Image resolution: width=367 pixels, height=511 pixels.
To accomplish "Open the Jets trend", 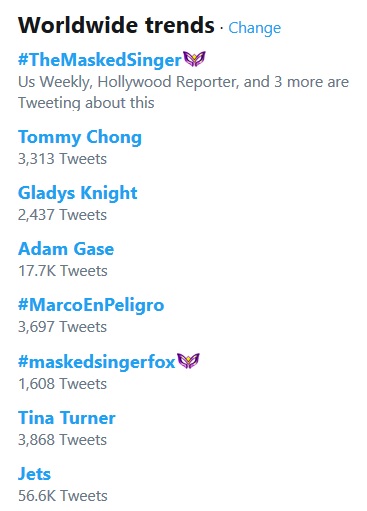I will [x=34, y=474].
